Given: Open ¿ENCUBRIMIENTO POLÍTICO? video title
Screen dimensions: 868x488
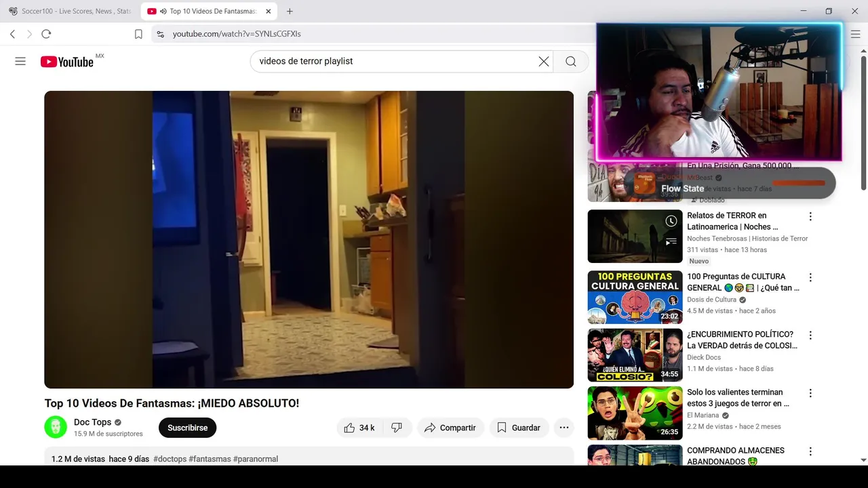Looking at the screenshot, I should [x=742, y=340].
